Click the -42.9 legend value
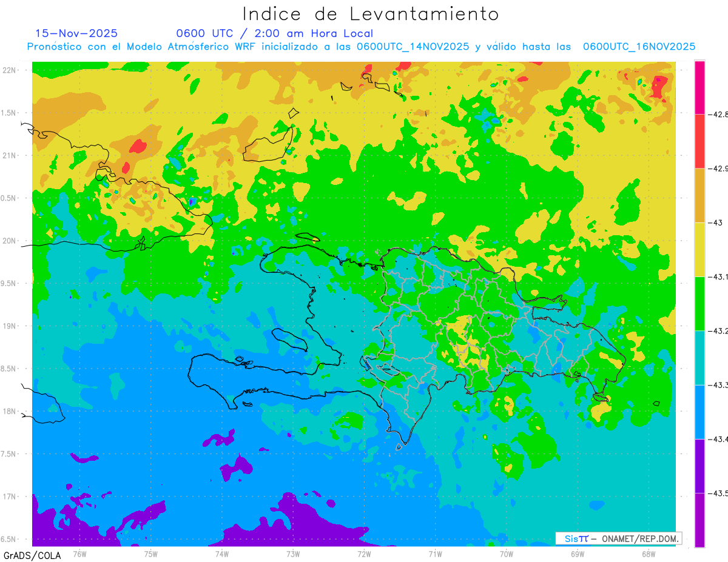Viewport: 728px width, 562px height. (718, 169)
